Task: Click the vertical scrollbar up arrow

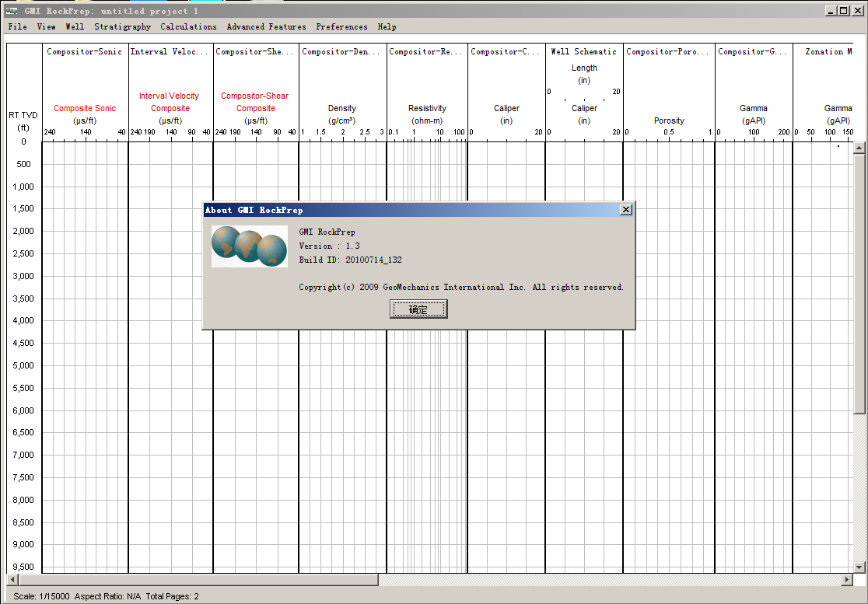Action: pos(859,148)
